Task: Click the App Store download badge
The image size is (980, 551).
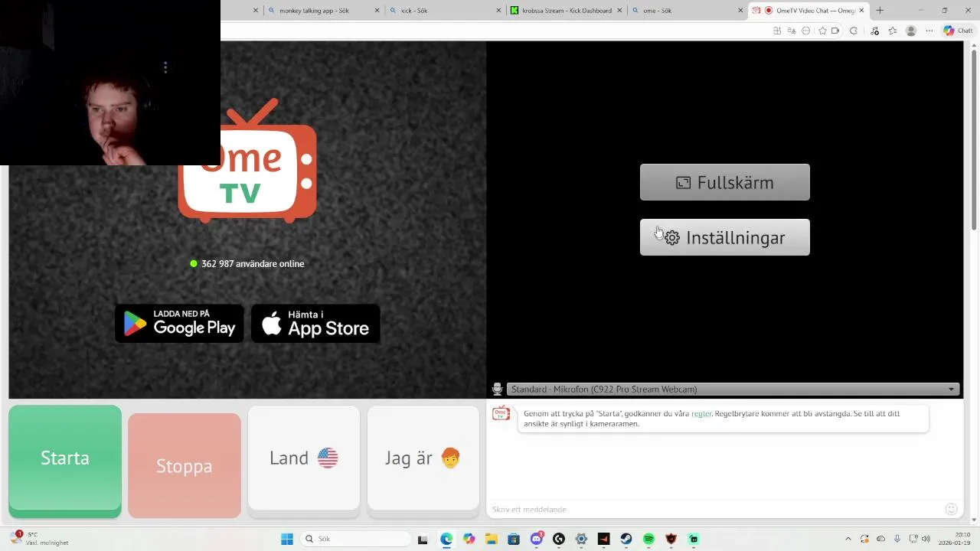Action: (315, 324)
